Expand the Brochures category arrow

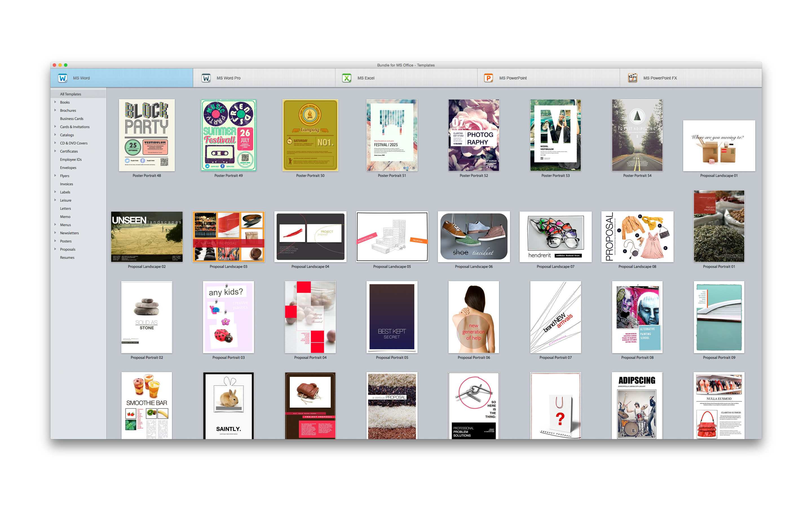55,110
